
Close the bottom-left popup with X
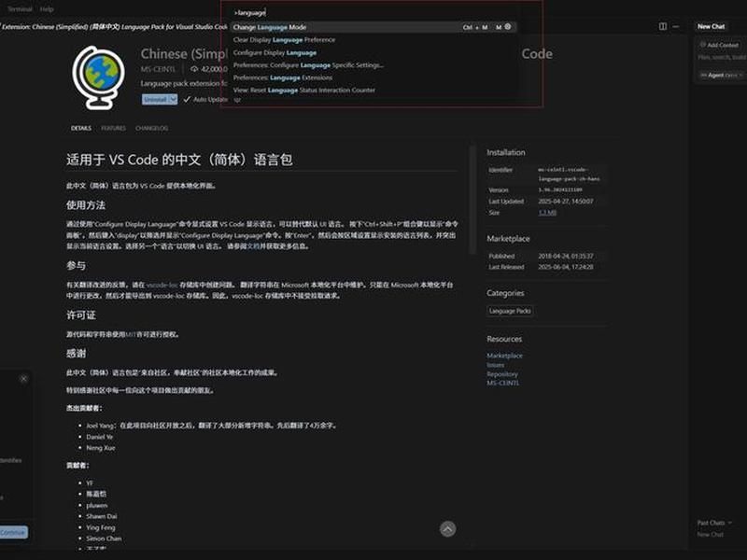click(24, 379)
